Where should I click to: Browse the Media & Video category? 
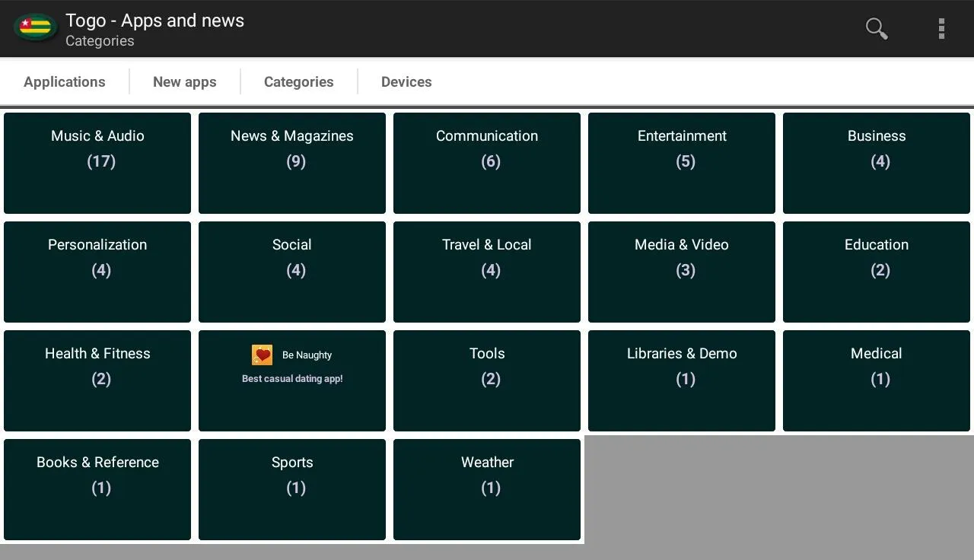click(x=682, y=272)
